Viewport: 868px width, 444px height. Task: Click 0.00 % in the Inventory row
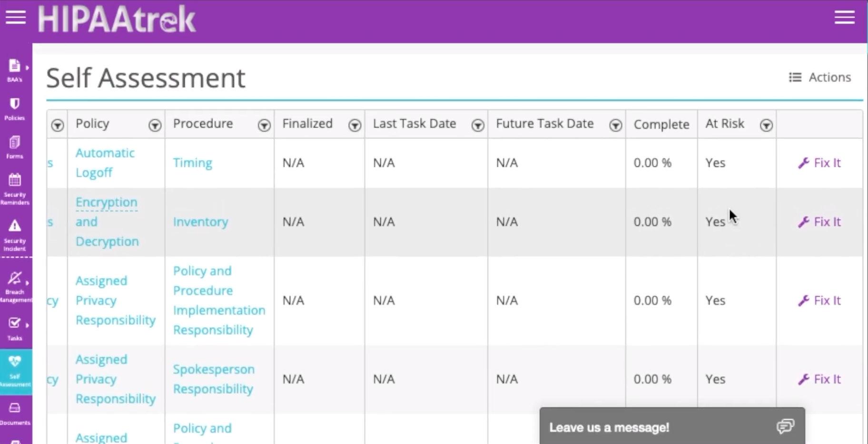click(652, 222)
